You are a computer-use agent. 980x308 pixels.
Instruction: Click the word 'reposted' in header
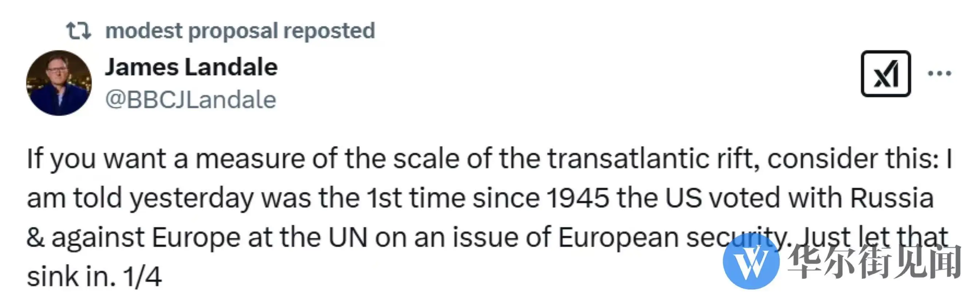[x=329, y=31]
